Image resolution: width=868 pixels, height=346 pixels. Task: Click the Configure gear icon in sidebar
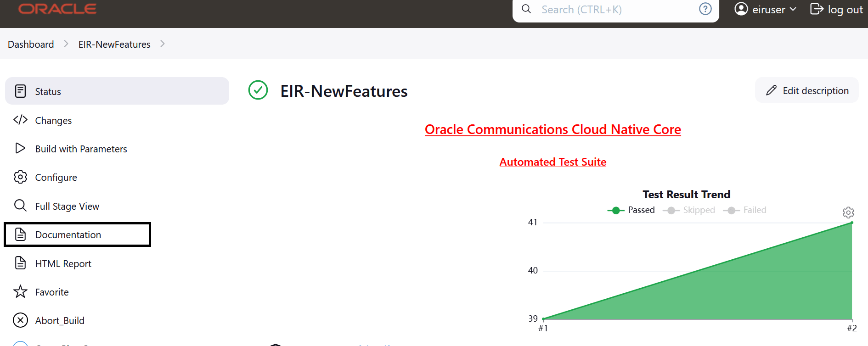coord(20,177)
